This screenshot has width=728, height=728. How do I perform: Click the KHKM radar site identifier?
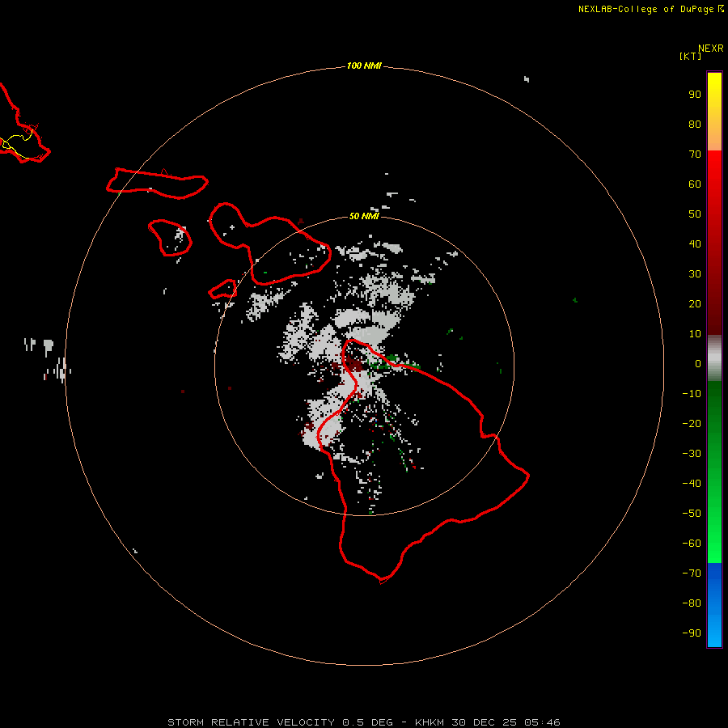pos(430,722)
